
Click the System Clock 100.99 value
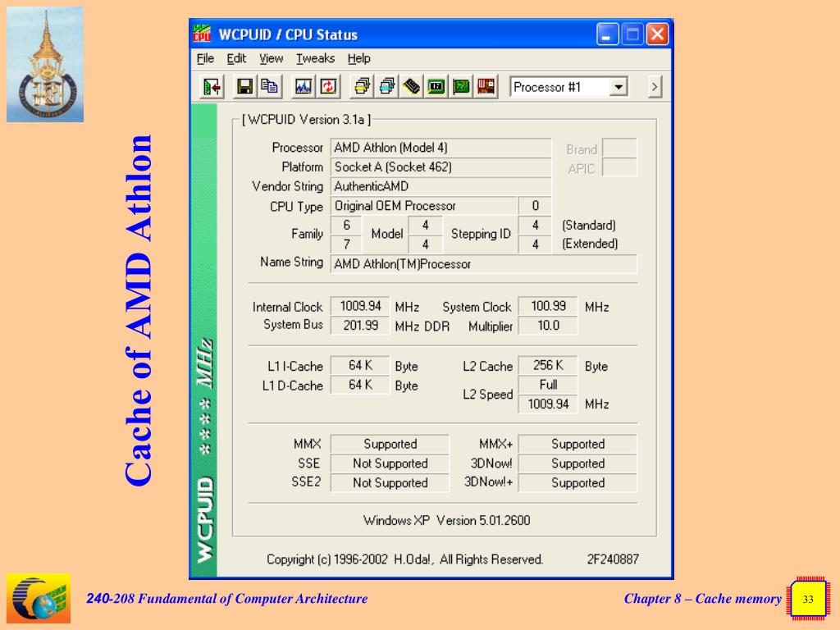pos(548,306)
